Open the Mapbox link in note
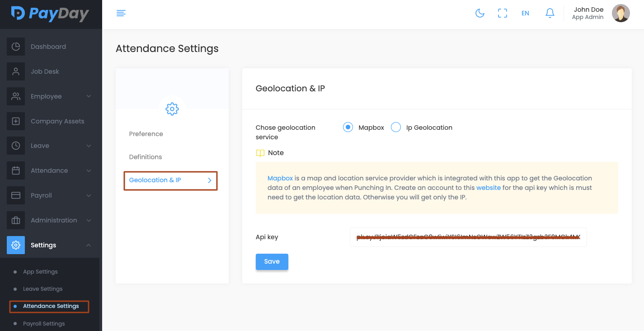Image resolution: width=644 pixels, height=331 pixels. coord(280,178)
